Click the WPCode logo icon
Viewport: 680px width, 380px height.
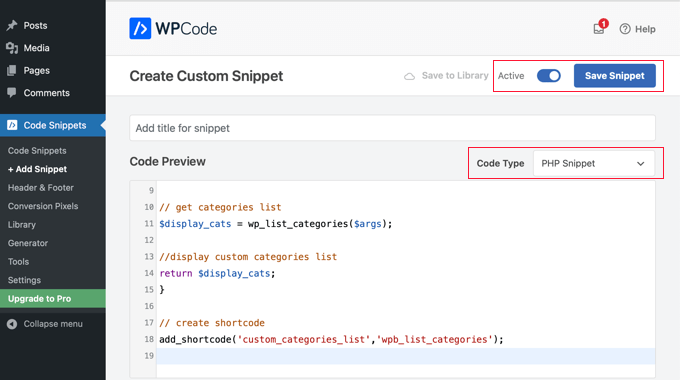tap(140, 29)
